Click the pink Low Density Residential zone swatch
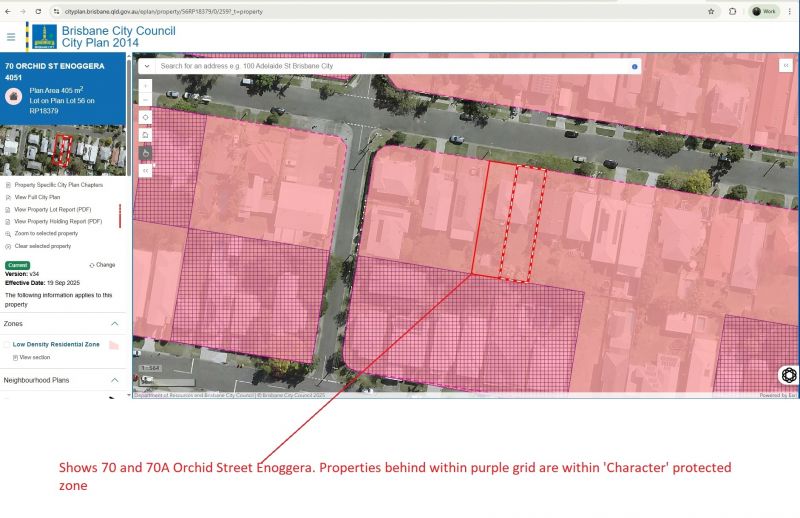Viewport: 800px width, 518px height. (x=113, y=344)
